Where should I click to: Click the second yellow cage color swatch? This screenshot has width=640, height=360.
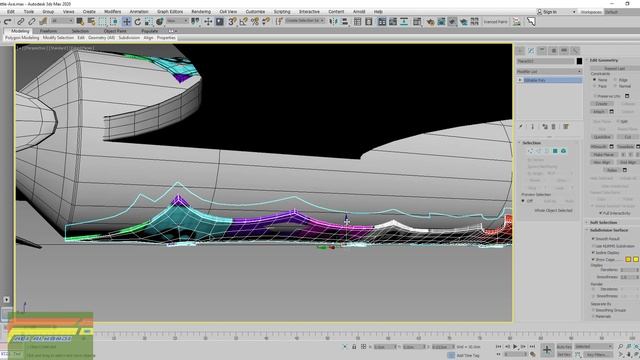(x=636, y=260)
